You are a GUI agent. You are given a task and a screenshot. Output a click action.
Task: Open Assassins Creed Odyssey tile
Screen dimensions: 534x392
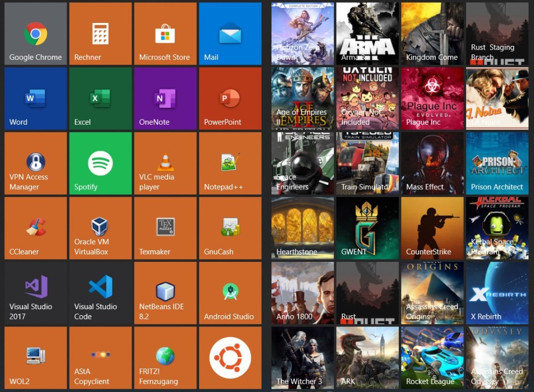click(x=497, y=358)
